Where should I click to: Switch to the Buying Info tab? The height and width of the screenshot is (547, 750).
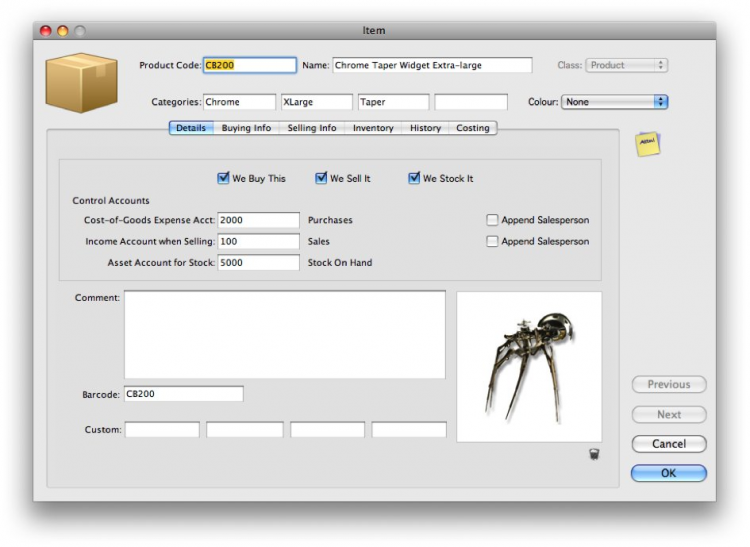(246, 128)
